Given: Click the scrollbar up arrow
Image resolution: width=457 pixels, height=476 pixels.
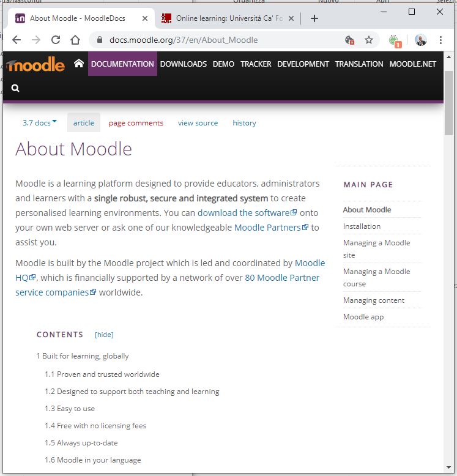Looking at the screenshot, I should pos(449,57).
